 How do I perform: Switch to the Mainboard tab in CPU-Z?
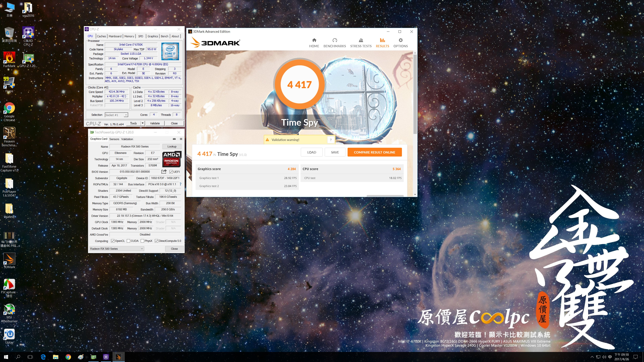tap(115, 36)
